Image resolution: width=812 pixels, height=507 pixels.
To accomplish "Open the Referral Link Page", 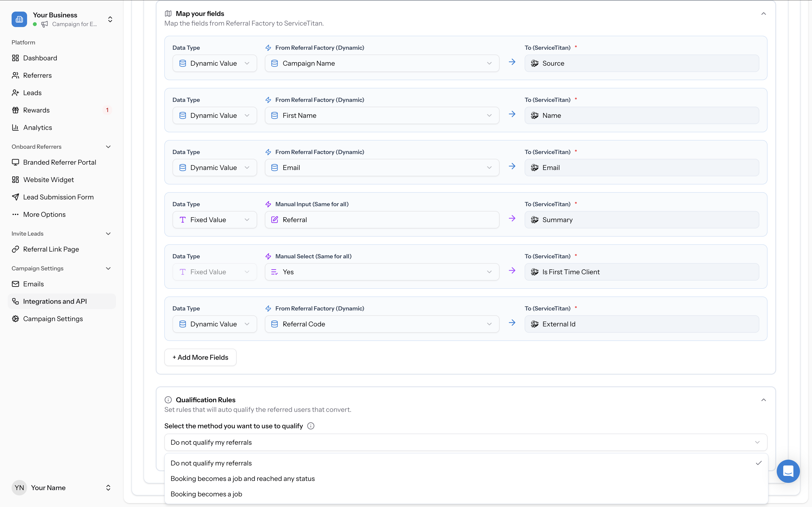I will pos(51,249).
